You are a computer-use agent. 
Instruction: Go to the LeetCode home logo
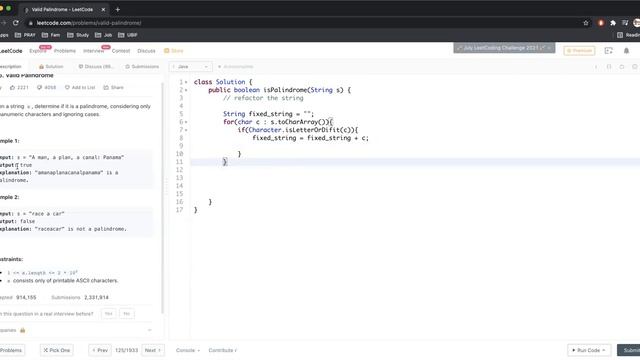pos(11,51)
